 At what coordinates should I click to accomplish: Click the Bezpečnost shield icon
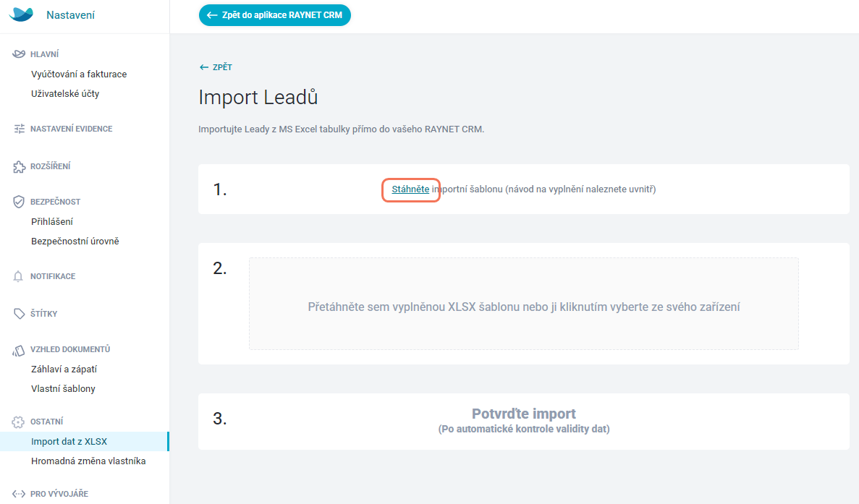[x=19, y=201]
